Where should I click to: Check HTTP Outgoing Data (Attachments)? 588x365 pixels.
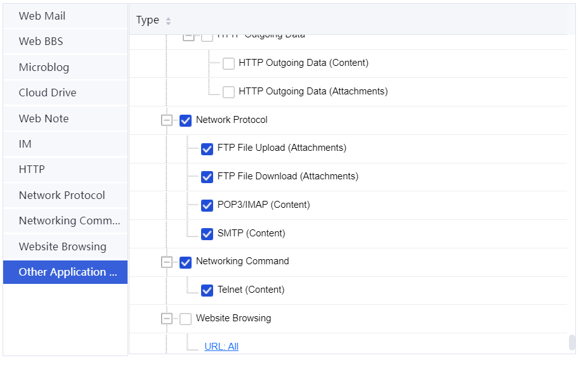coord(228,92)
